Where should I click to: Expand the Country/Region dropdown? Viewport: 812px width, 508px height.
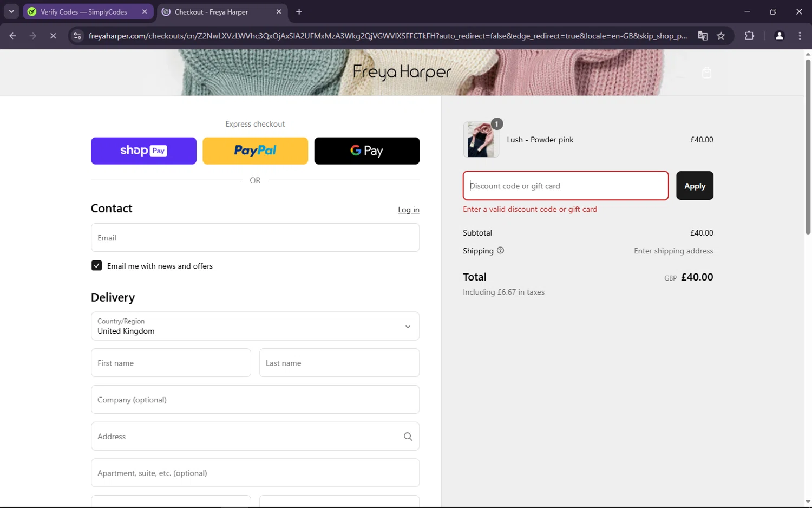coord(255,326)
